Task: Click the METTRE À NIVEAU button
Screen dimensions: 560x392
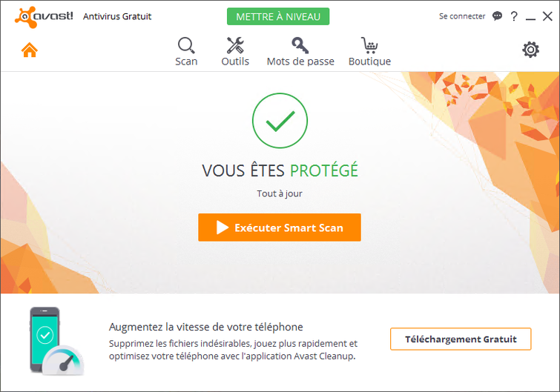Action: pyautogui.click(x=278, y=16)
